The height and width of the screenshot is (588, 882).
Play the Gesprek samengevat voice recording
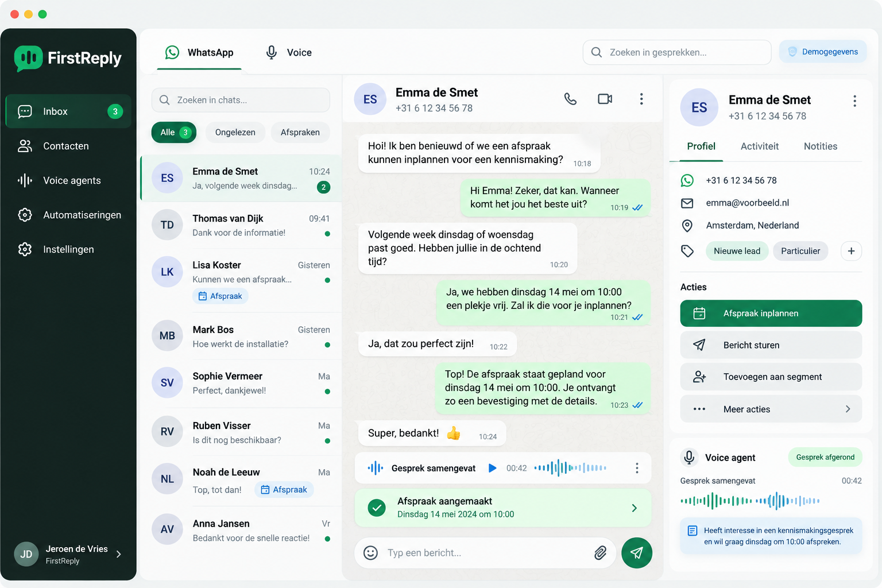(492, 468)
